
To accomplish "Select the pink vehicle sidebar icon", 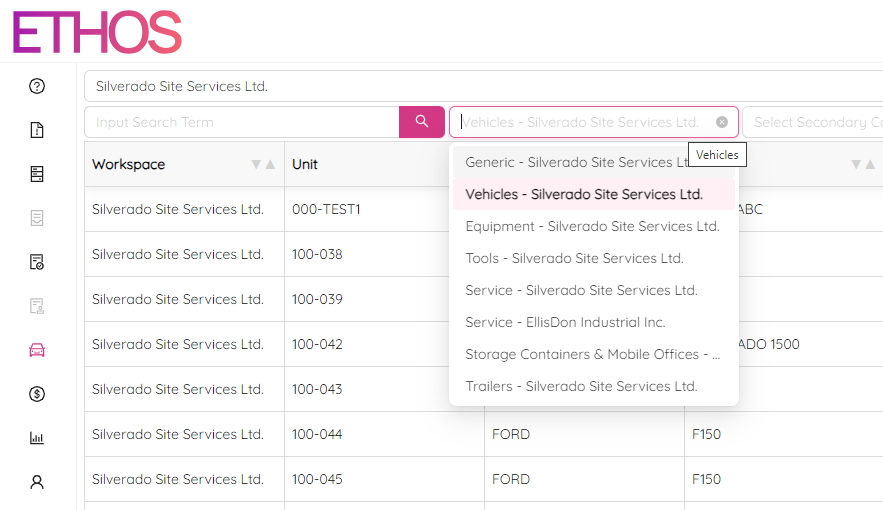I will point(37,350).
